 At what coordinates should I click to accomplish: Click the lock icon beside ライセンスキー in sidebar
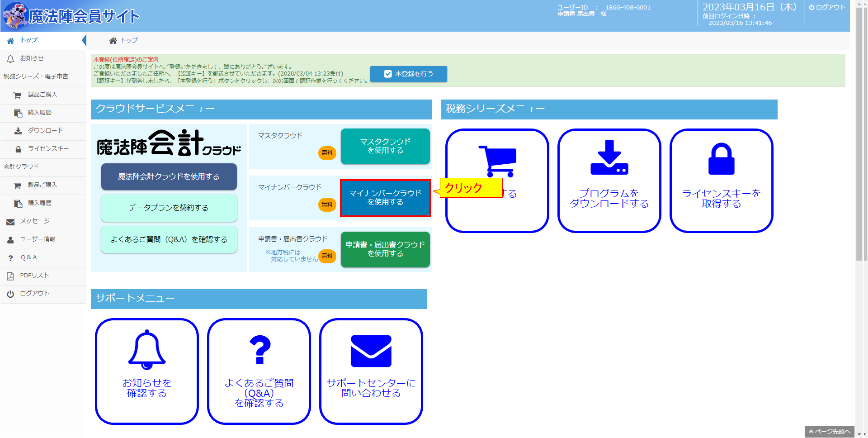19,149
